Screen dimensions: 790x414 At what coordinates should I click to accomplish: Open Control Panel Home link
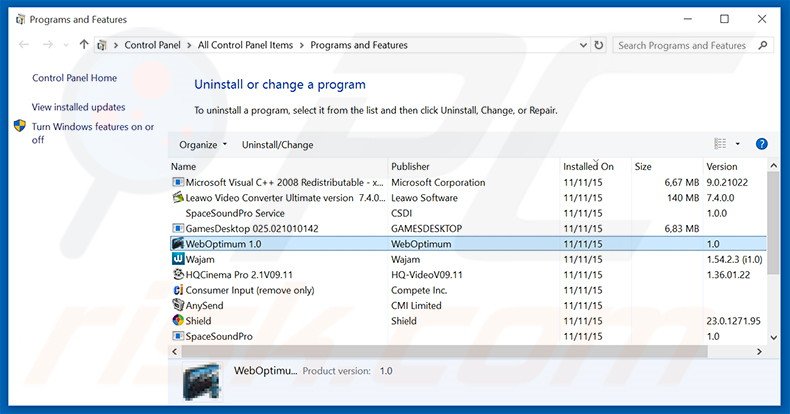75,78
